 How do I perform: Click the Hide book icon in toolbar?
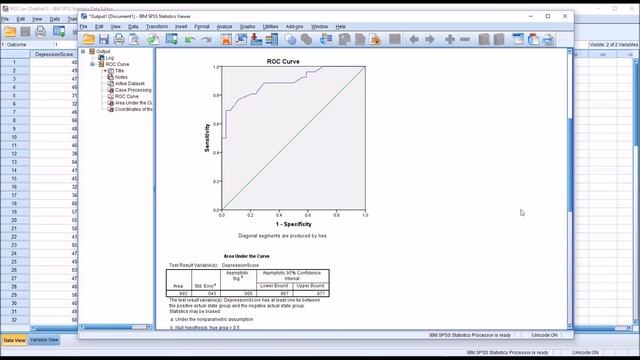click(499, 39)
